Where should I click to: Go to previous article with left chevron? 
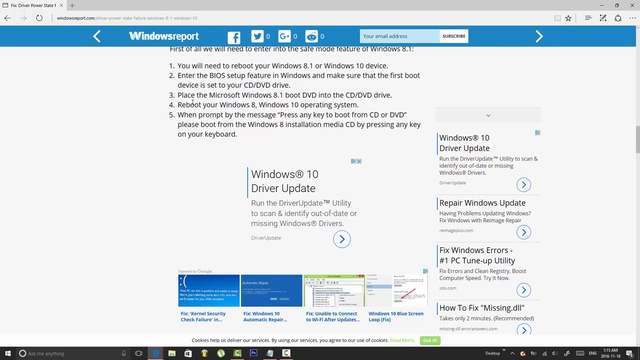coord(97,36)
